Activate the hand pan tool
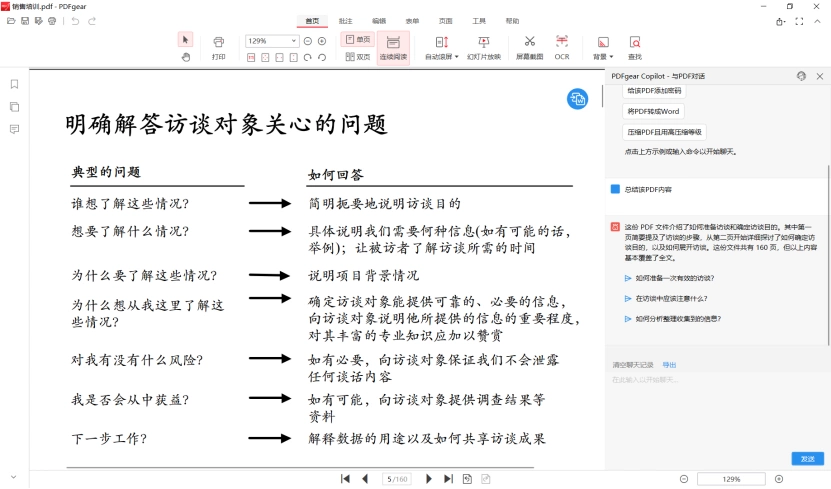The width and height of the screenshot is (831, 489). pyautogui.click(x=185, y=57)
